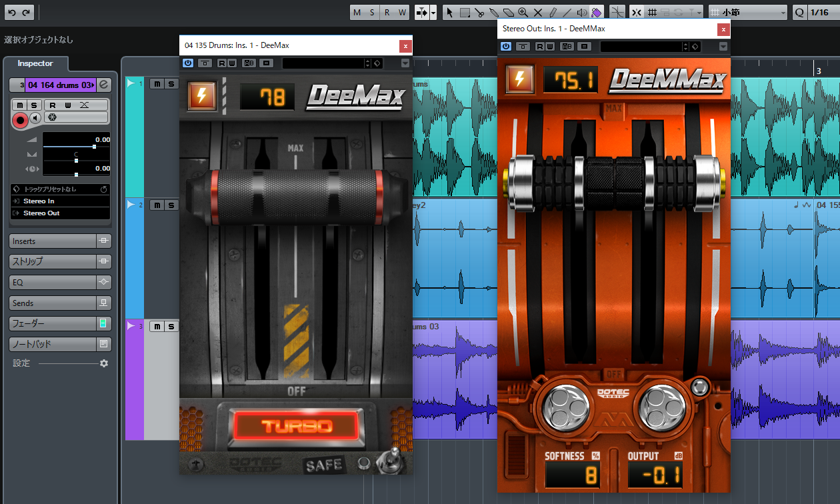840x504 pixels.
Task: Select the Color paint bucket tool
Action: click(597, 12)
